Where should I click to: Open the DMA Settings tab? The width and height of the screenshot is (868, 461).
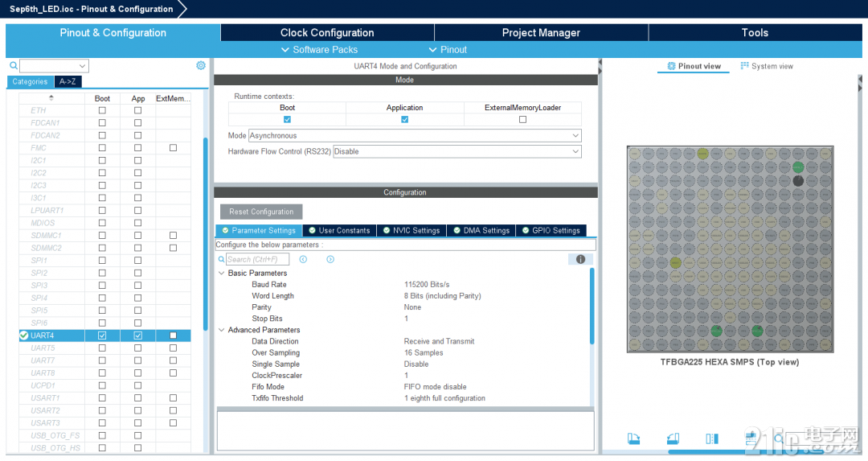tap(481, 230)
